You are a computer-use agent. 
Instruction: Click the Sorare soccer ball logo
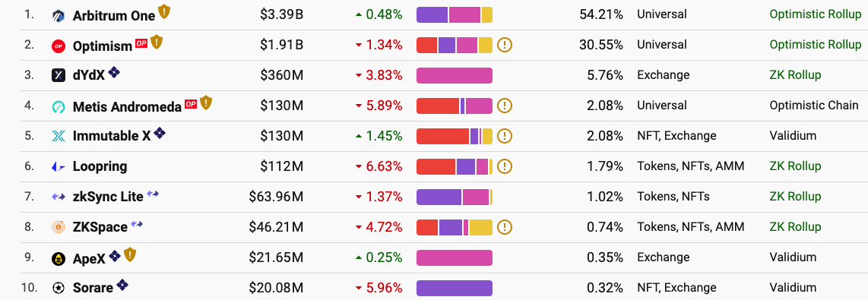point(58,288)
